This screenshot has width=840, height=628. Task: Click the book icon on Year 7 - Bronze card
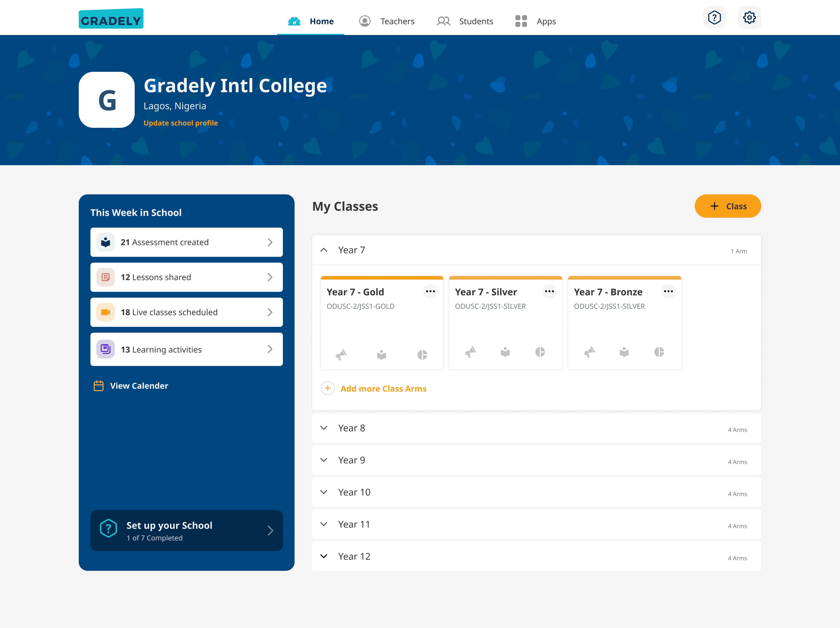(x=624, y=352)
